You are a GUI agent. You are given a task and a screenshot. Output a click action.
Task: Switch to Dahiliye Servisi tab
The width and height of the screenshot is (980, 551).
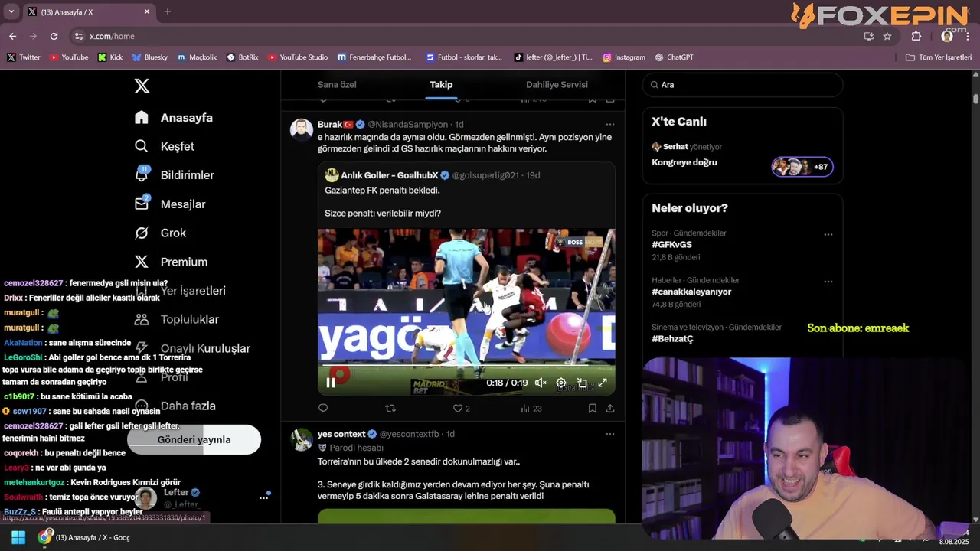557,84
